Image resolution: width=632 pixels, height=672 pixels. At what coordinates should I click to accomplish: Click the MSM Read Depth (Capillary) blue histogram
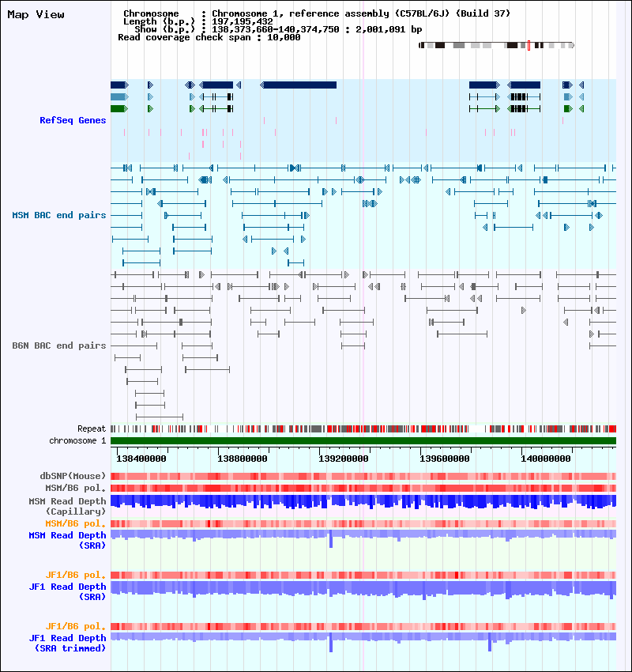click(363, 502)
